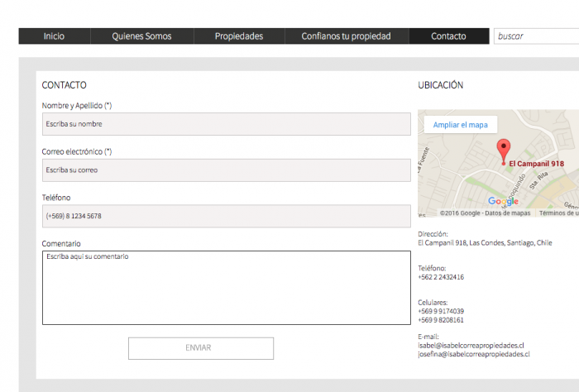Focus the buscar search field

[536, 36]
